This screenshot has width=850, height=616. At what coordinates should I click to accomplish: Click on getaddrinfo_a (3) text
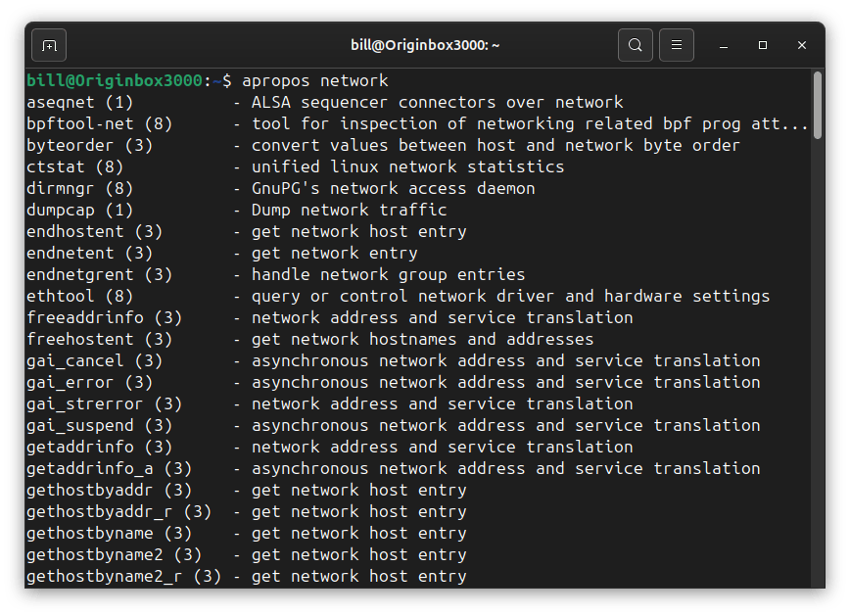coord(110,468)
